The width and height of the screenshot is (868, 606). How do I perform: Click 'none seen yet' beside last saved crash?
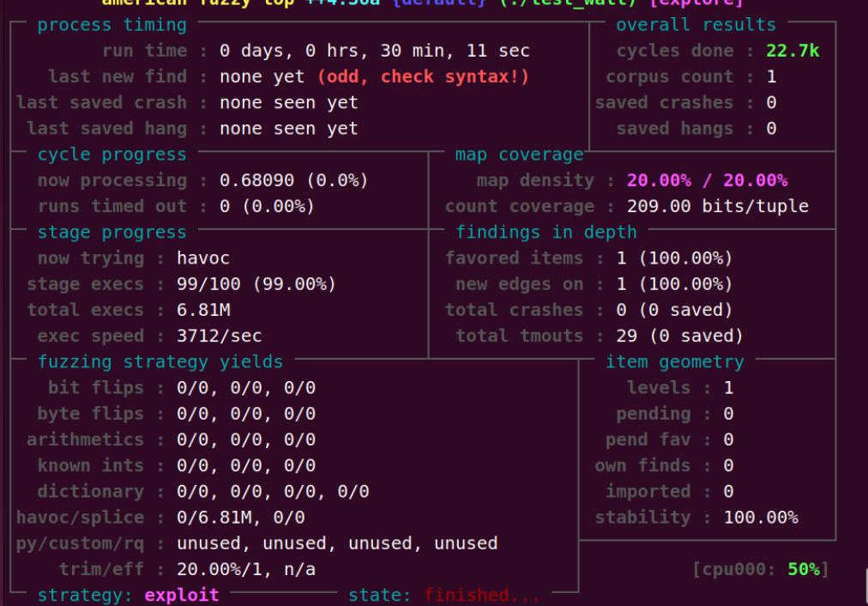tap(289, 102)
